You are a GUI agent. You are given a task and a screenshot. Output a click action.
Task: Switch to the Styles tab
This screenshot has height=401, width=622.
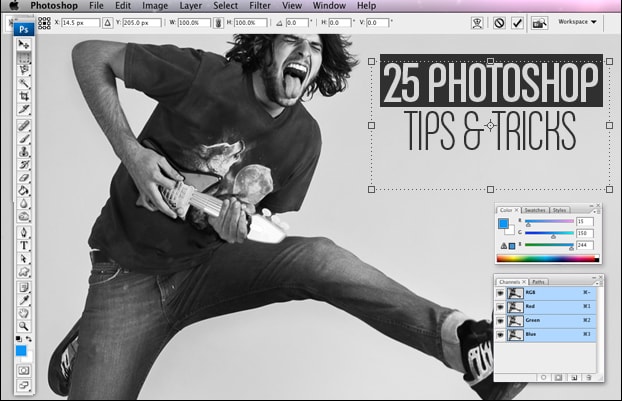(x=559, y=210)
